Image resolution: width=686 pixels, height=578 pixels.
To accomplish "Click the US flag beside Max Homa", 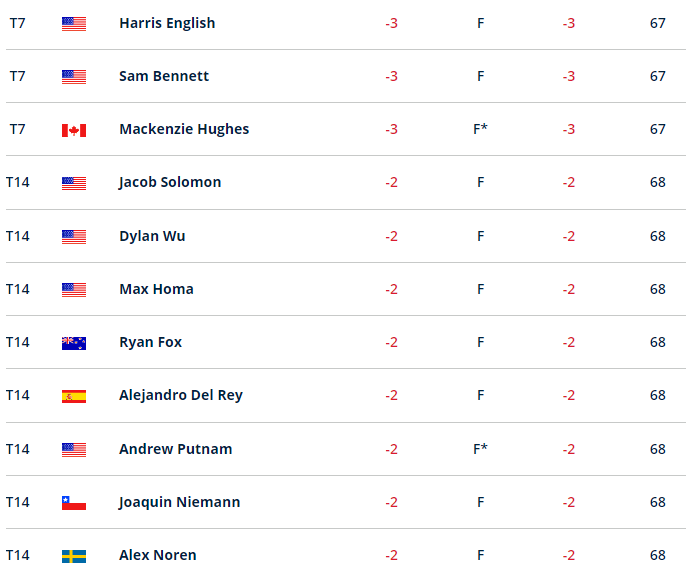I will (x=74, y=290).
